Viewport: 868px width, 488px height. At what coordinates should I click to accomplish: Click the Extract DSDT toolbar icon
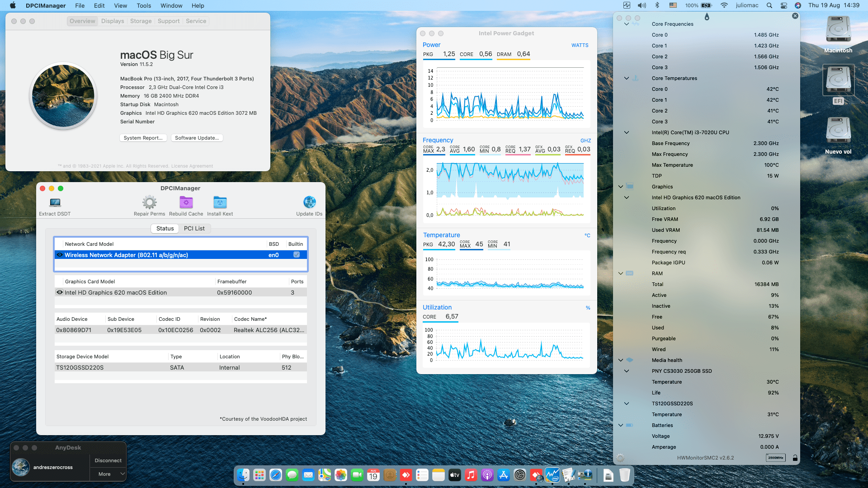pyautogui.click(x=55, y=202)
